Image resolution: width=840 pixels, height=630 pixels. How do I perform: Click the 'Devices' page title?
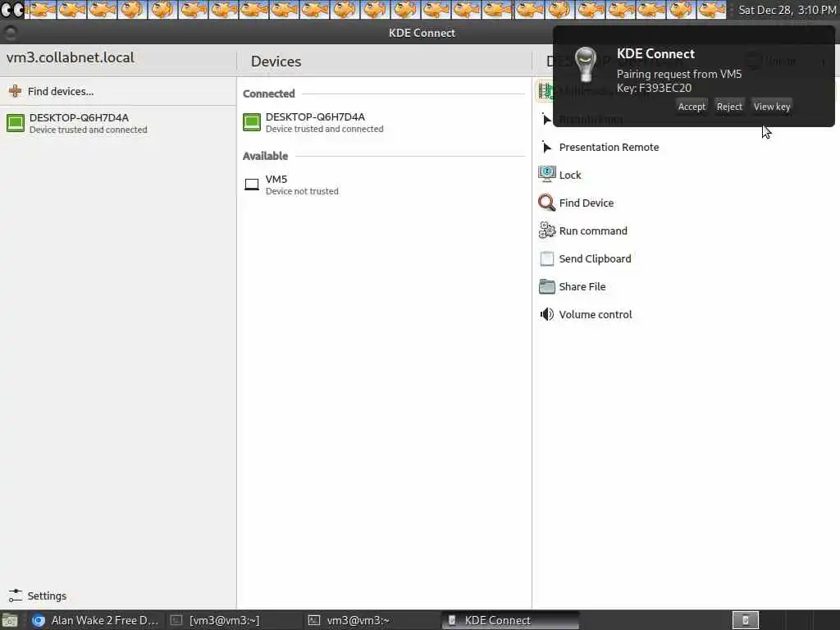point(276,62)
